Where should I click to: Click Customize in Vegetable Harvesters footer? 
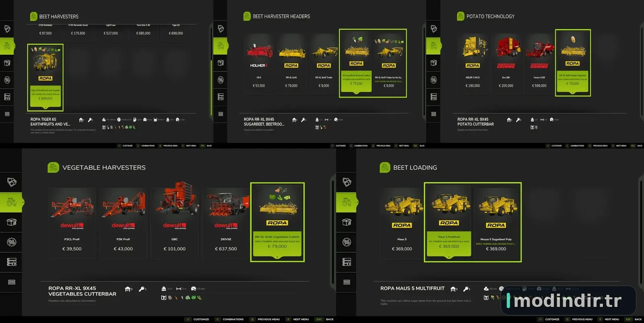pyautogui.click(x=198, y=319)
